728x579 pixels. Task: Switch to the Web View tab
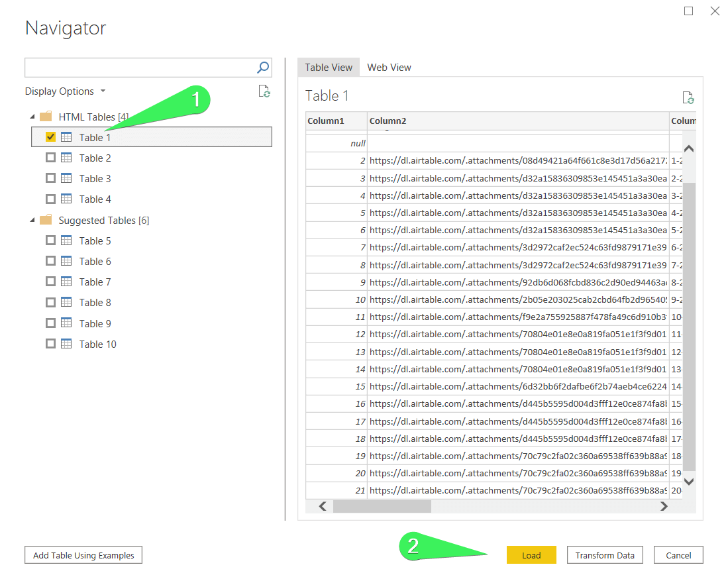click(389, 68)
